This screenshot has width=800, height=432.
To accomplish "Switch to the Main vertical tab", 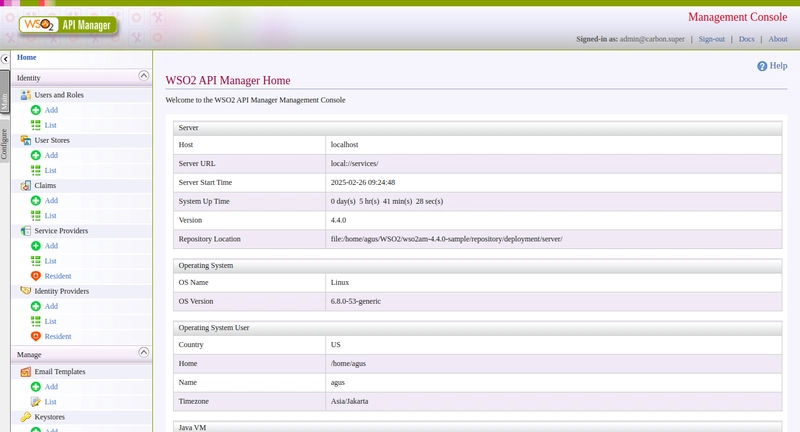I will pos(5,93).
